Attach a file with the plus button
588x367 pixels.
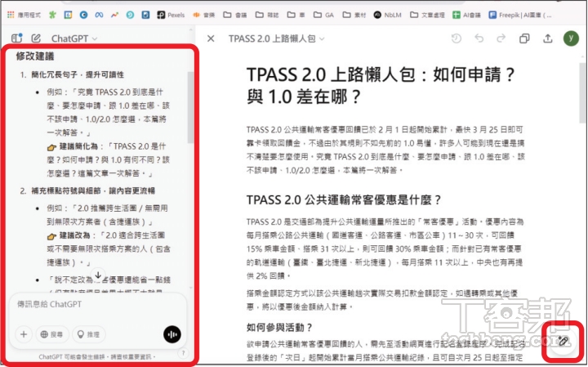coord(24,334)
